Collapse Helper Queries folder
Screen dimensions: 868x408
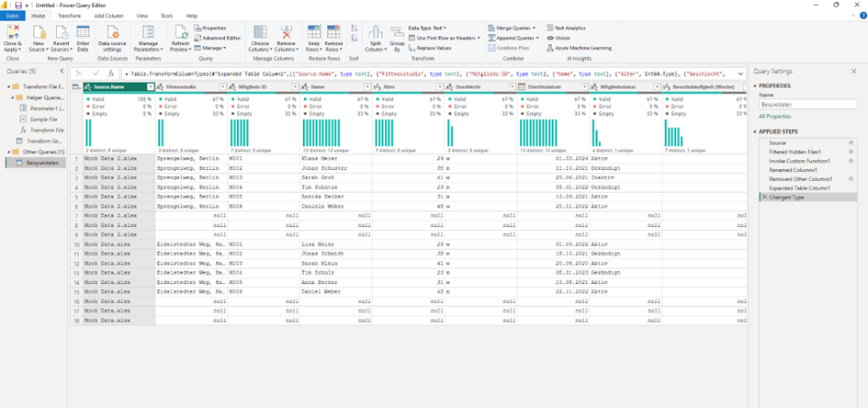coord(13,97)
